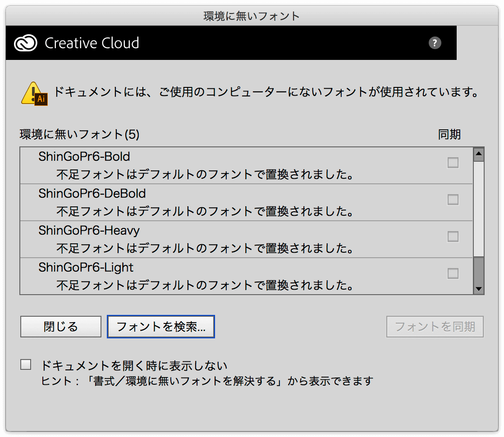504x437 pixels.
Task: Click the 閉じる button
Action: (61, 327)
